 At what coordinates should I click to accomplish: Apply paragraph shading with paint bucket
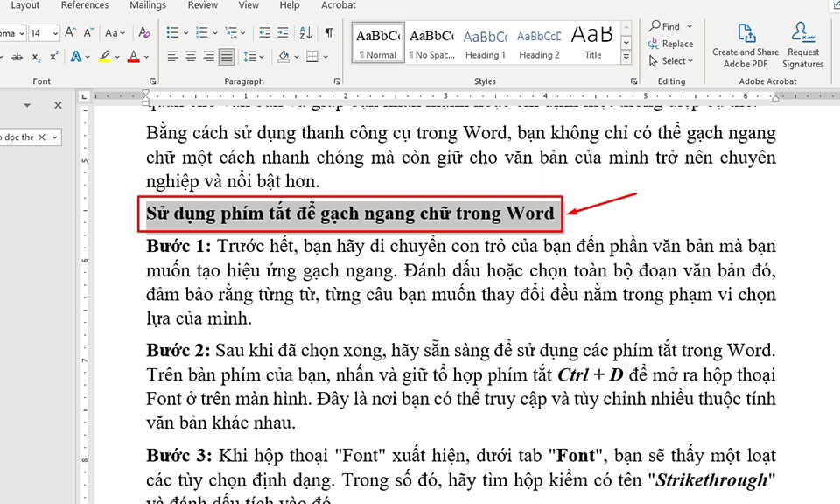(283, 56)
